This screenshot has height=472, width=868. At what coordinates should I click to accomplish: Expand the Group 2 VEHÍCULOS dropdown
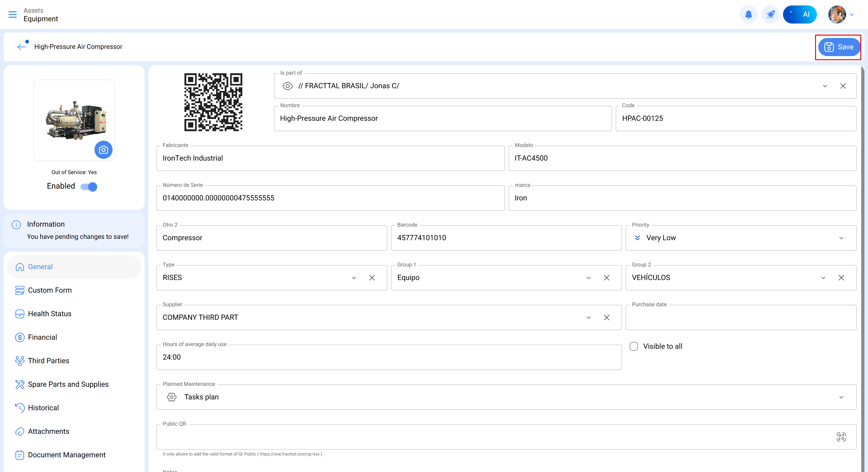click(823, 278)
